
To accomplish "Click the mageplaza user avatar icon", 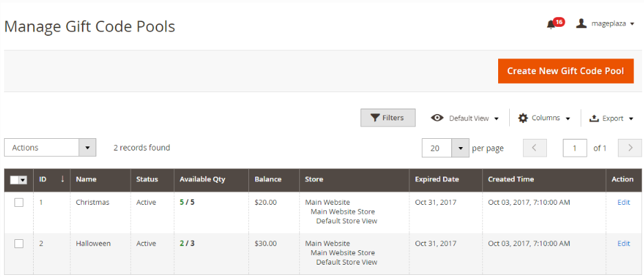I will [581, 23].
